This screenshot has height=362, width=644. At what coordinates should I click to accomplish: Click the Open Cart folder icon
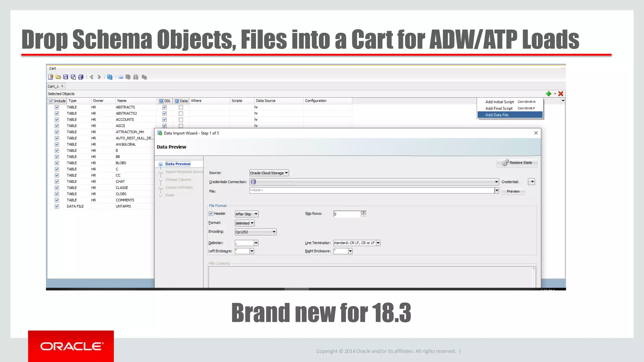[58, 77]
